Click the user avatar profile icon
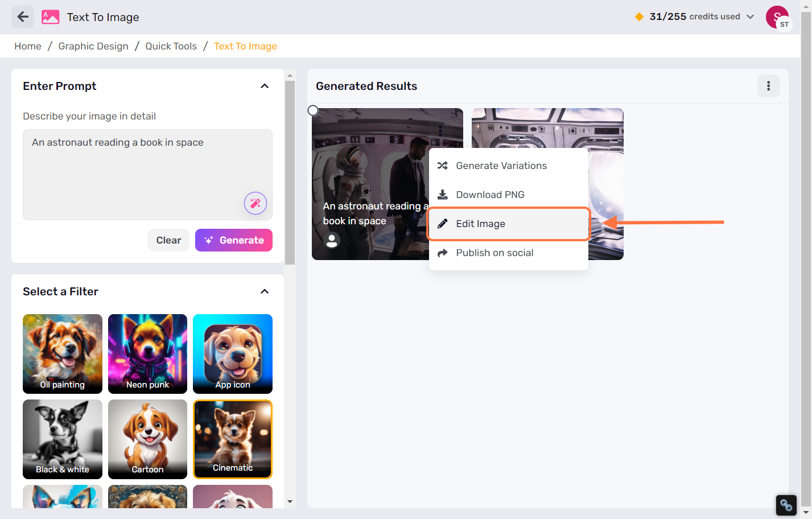 coord(777,17)
